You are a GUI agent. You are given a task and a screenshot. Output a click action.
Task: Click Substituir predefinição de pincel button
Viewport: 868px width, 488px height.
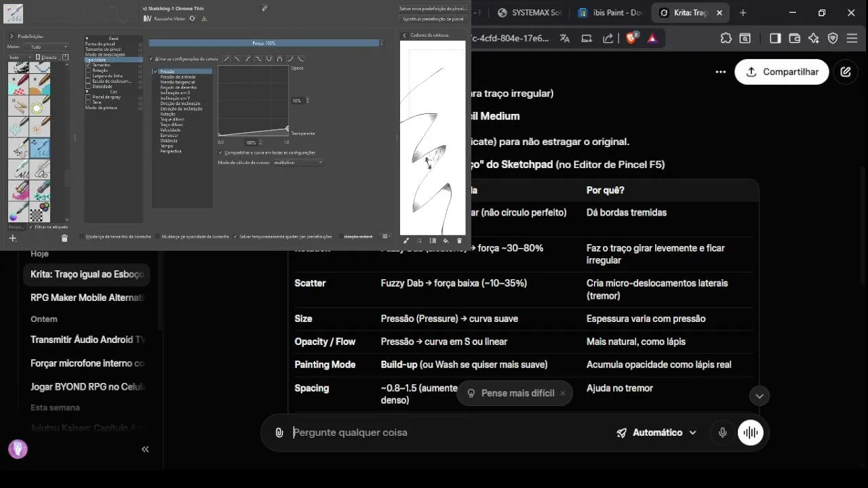tap(433, 19)
